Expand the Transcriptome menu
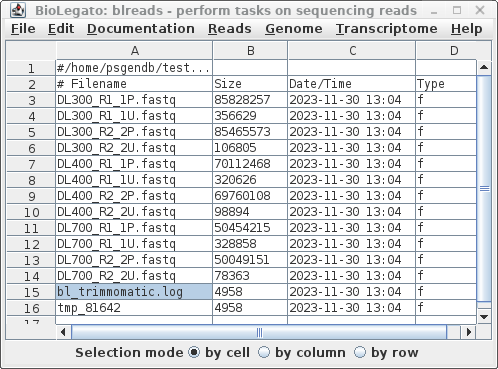The image size is (498, 369). pos(386,29)
